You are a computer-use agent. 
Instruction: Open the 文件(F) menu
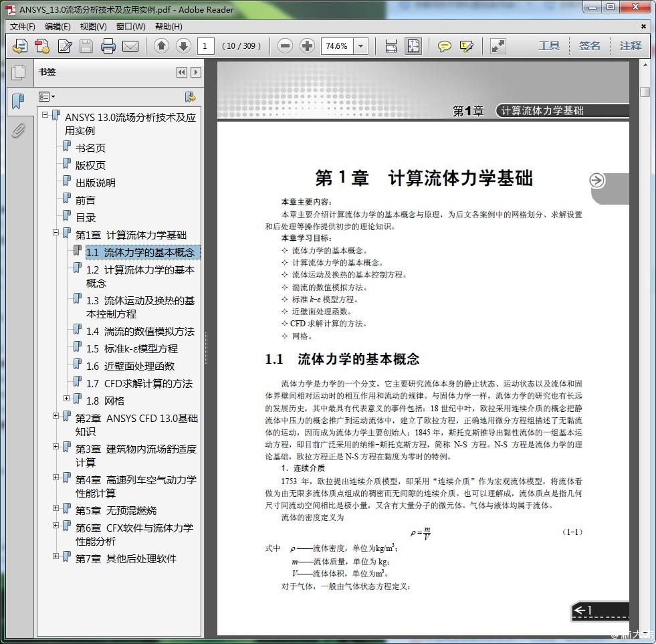(23, 27)
